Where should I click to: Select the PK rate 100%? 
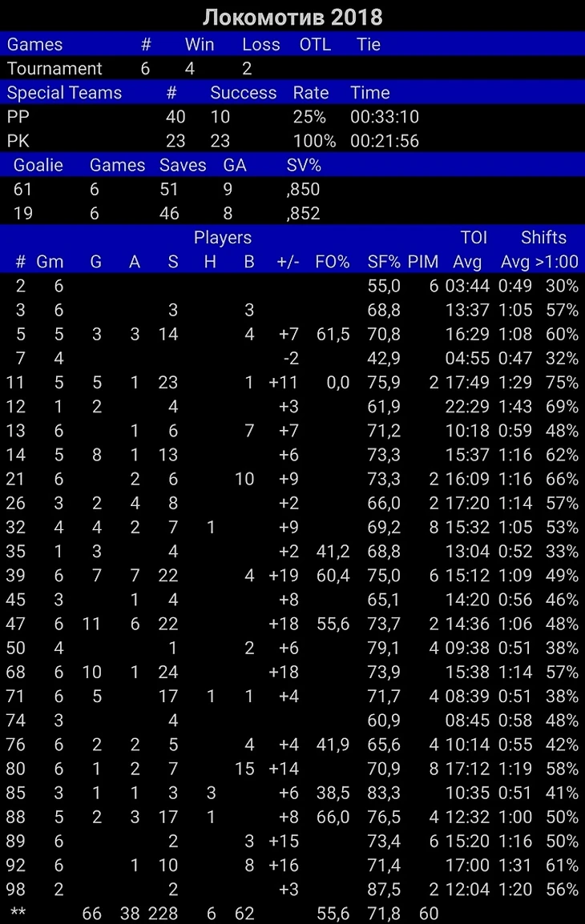click(x=314, y=141)
